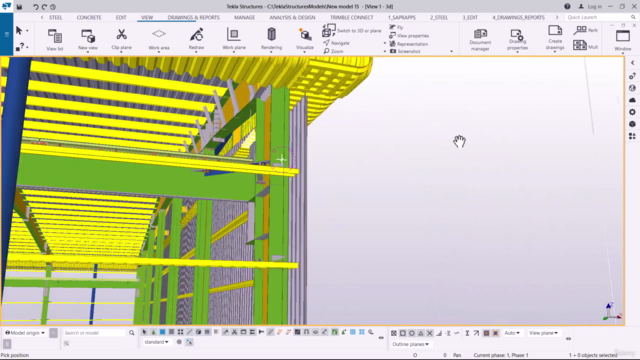Open the file menu hamburger icon
The width and height of the screenshot is (640, 360).
[x=7, y=34]
